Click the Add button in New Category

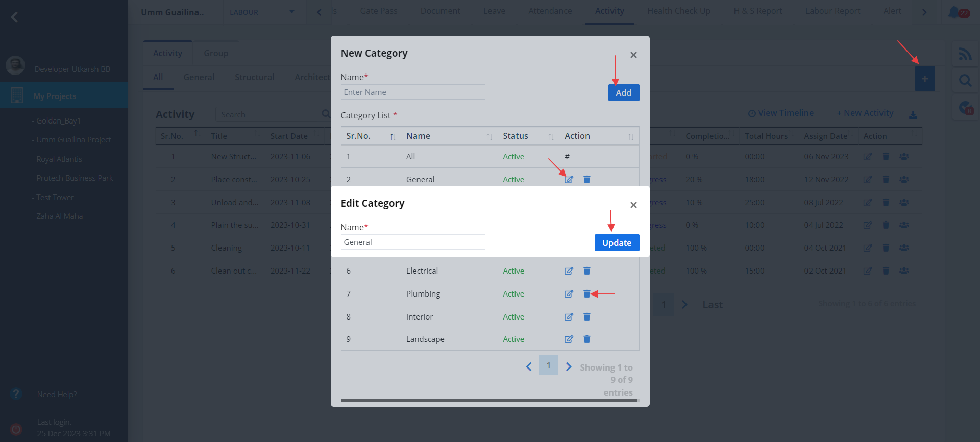click(623, 93)
